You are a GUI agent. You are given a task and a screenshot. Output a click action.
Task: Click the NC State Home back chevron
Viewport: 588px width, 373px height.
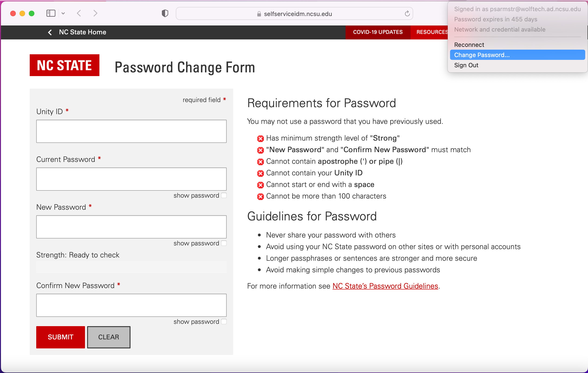(x=50, y=32)
